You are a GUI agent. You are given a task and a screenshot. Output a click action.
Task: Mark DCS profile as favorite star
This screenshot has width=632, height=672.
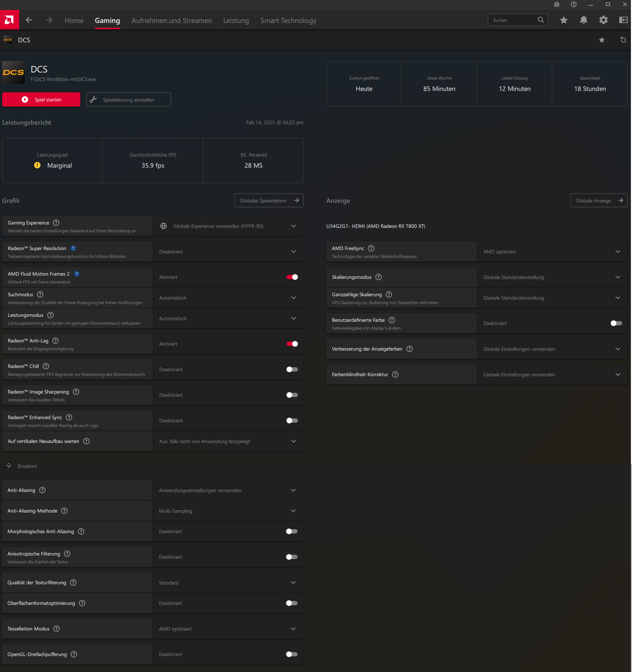click(x=602, y=40)
